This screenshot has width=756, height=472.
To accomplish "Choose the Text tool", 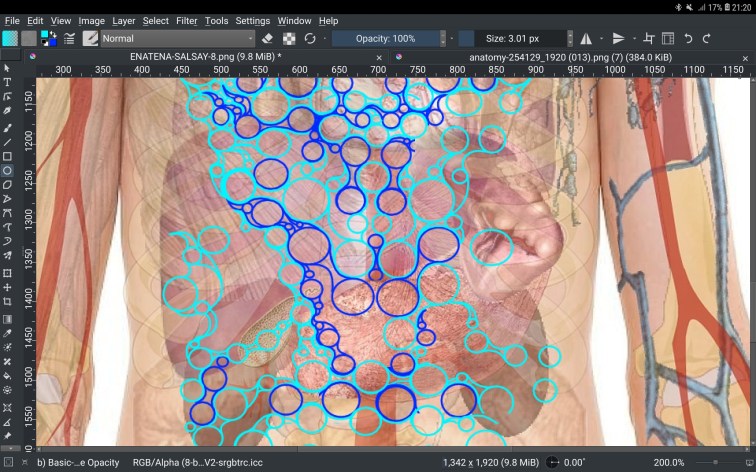I will [x=7, y=82].
